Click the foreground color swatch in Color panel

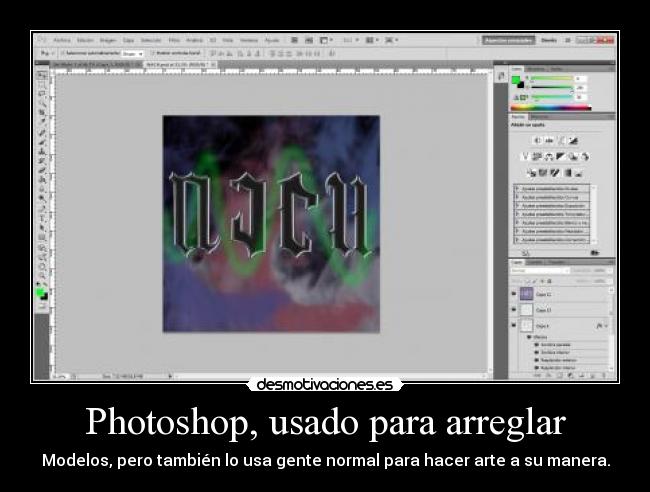[516, 80]
